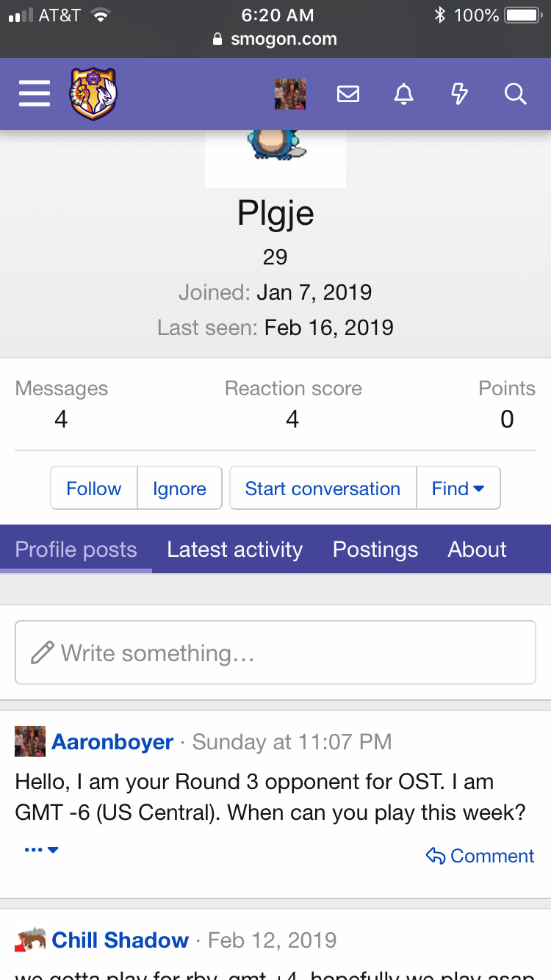The image size is (551, 980).
Task: Open Chill Shadow's profile link
Action: pos(120,940)
